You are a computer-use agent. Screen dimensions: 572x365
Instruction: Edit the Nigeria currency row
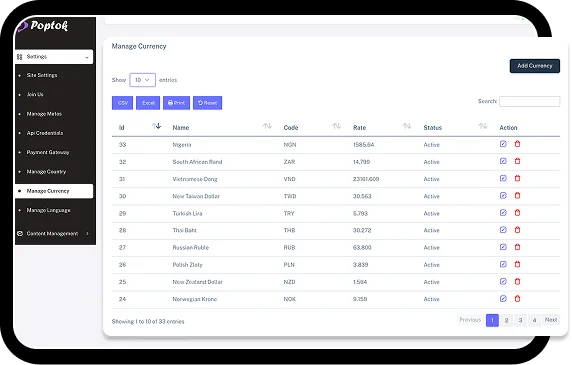point(503,144)
